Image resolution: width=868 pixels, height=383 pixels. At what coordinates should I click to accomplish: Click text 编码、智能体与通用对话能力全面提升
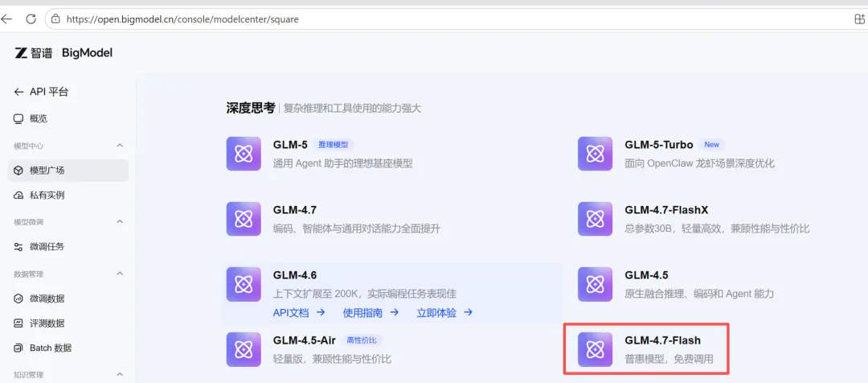357,229
